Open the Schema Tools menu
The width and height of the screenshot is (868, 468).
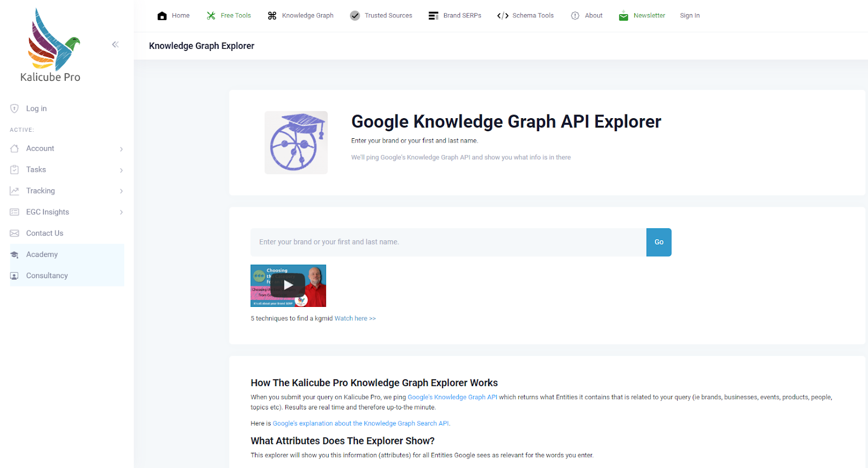[x=533, y=16]
